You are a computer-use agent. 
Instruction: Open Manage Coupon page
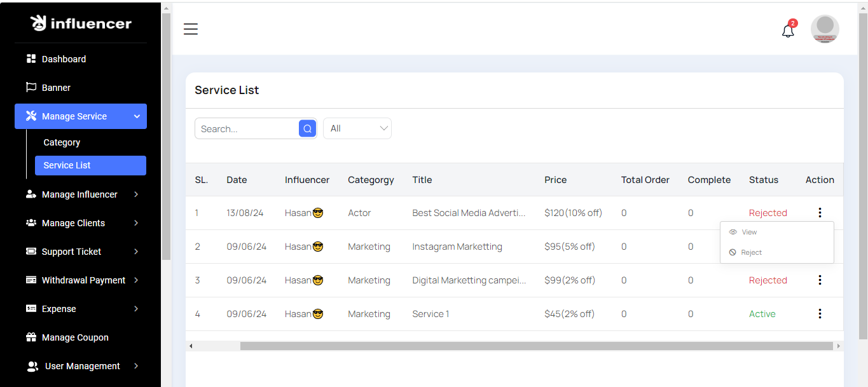coord(75,337)
